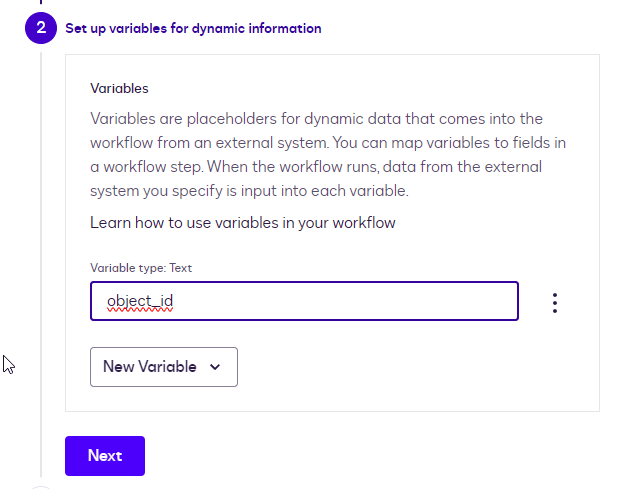Click the chevron arrow on New Variable
This screenshot has width=632, height=489.
tap(215, 367)
